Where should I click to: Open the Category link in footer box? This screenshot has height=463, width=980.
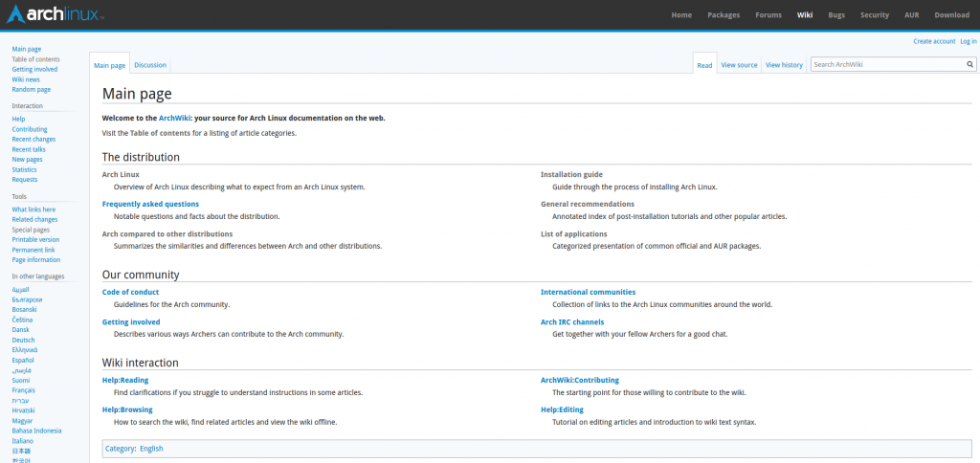click(120, 449)
